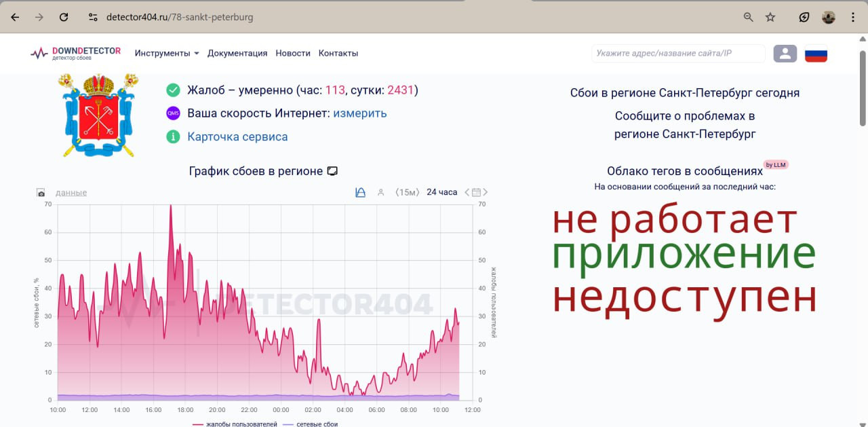Expand the Инструменты dropdown menu
Image resolution: width=868 pixels, height=427 pixels.
(167, 53)
